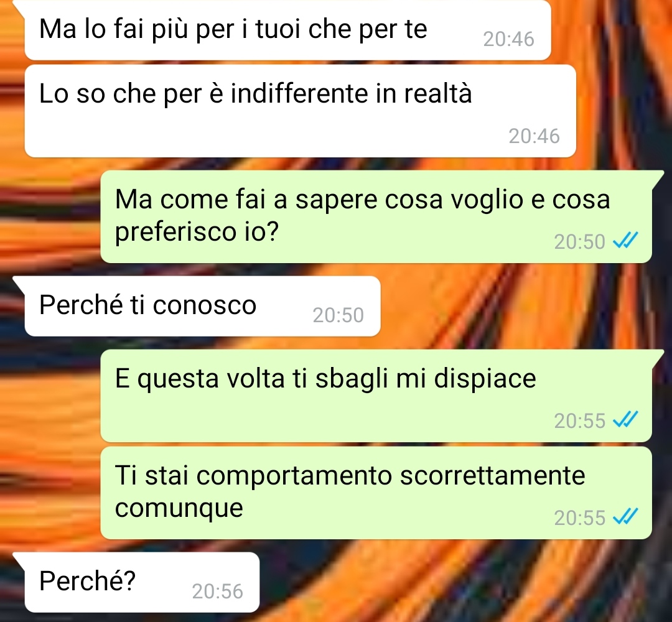This screenshot has height=622, width=672.
Task: Tap the 20:55 timestamp on the 'comunque' message
Action: click(579, 518)
